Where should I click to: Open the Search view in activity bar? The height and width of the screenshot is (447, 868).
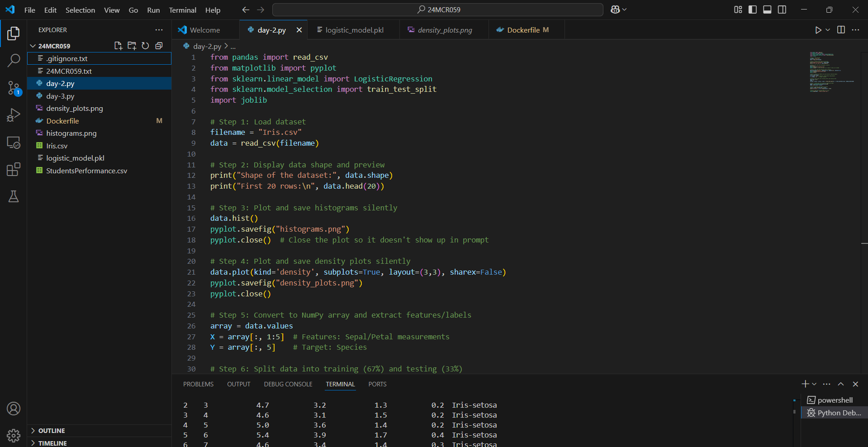pyautogui.click(x=14, y=60)
